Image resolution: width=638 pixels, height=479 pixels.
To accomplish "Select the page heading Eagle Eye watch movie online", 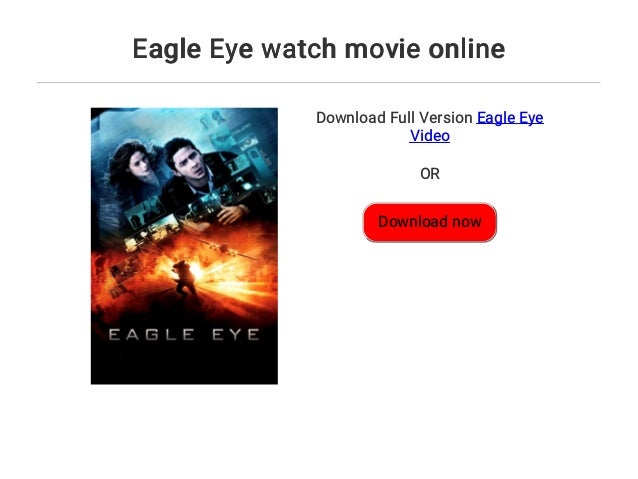I will coord(319,49).
